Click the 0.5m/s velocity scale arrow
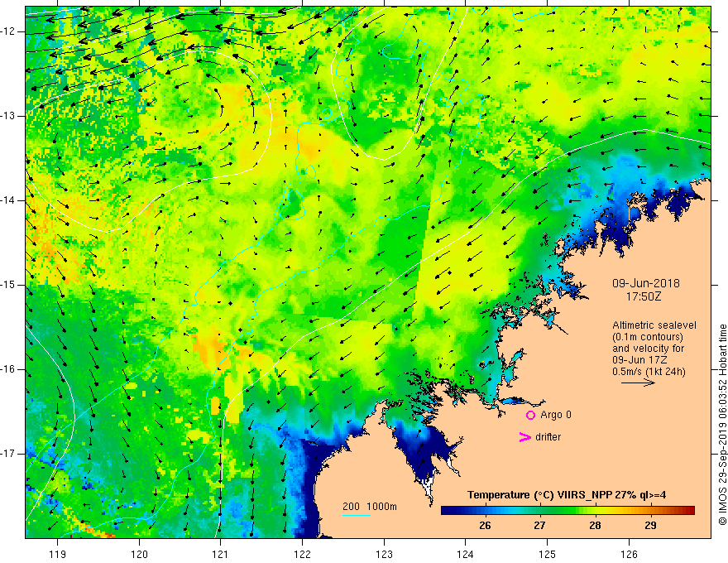Image resolution: width=728 pixels, height=563 pixels. pos(639,383)
